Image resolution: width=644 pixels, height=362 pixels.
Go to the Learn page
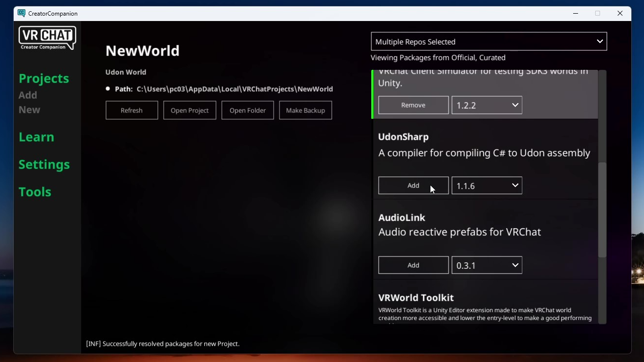36,137
